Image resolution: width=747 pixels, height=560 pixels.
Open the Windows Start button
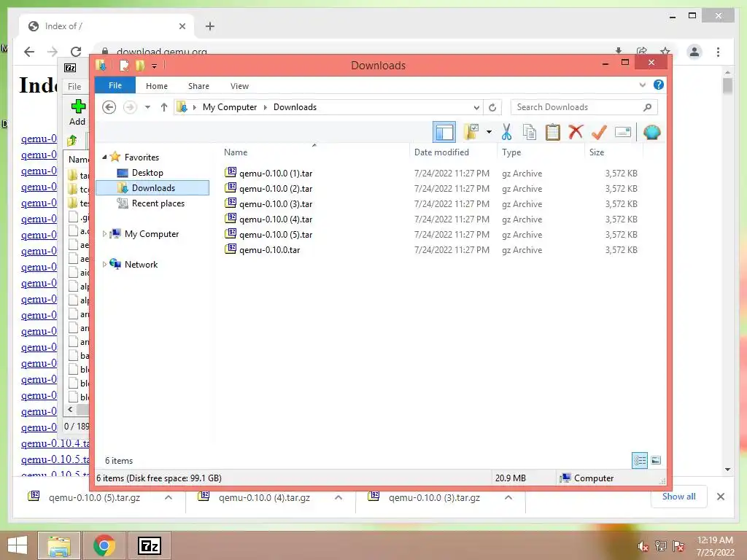pyautogui.click(x=18, y=545)
